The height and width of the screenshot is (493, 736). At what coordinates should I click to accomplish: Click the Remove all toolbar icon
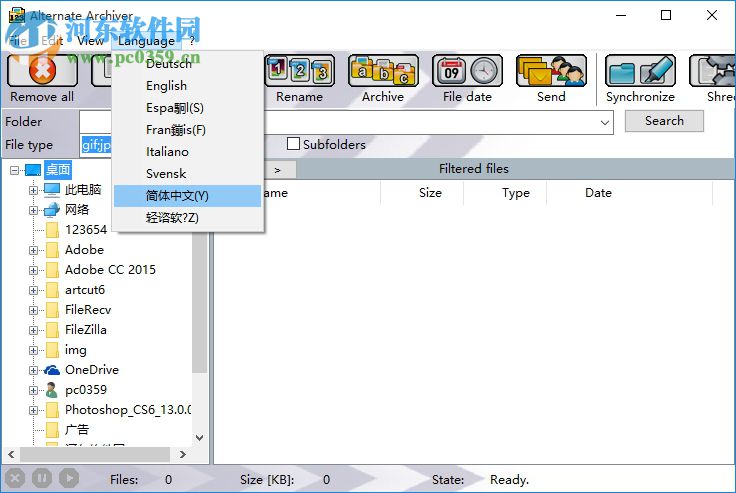[x=42, y=71]
